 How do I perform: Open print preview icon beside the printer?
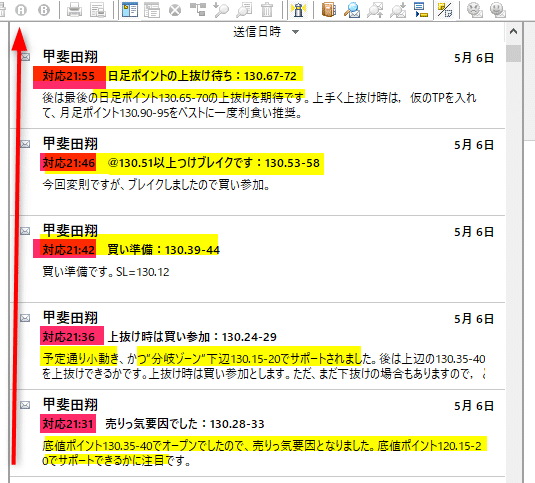pyautogui.click(x=98, y=10)
